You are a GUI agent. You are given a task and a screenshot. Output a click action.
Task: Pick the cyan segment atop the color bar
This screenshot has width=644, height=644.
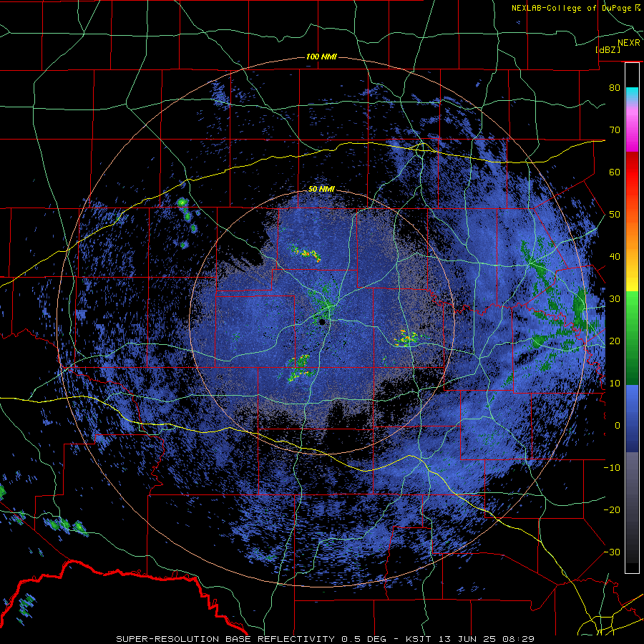(632, 94)
